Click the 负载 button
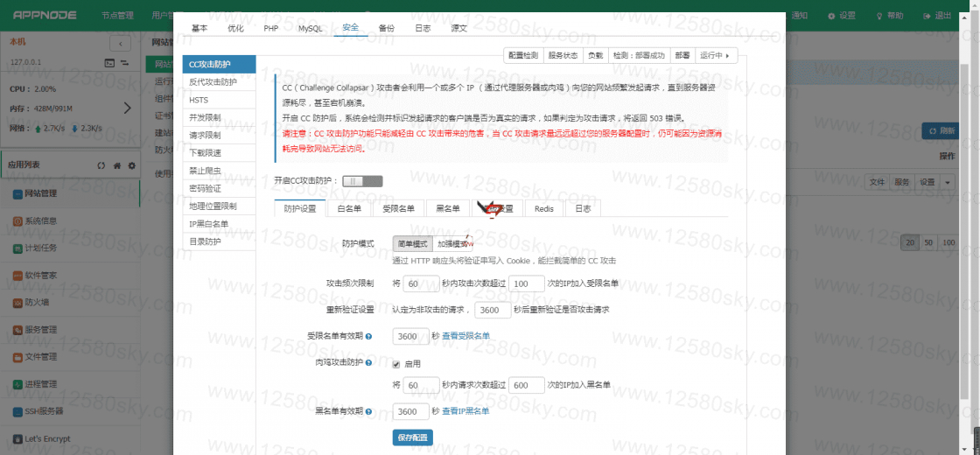 (x=596, y=56)
